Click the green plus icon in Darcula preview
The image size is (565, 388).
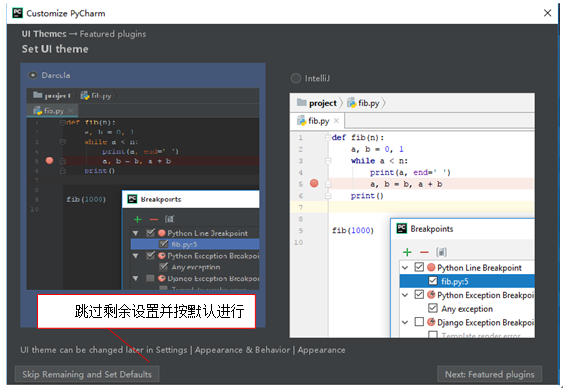137,219
